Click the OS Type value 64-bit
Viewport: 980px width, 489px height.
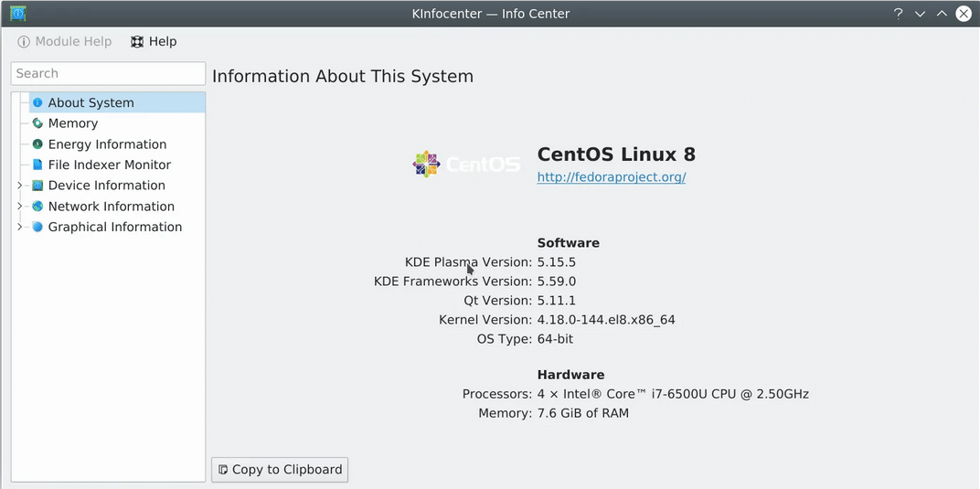(x=555, y=340)
